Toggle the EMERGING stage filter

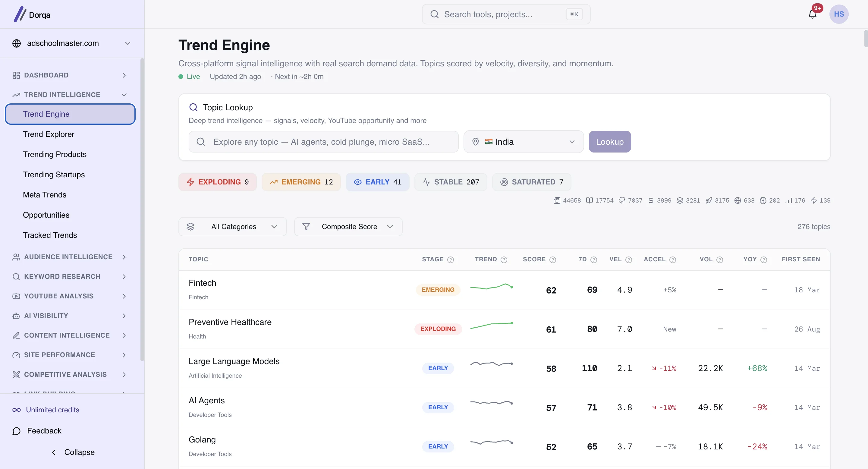coord(301,182)
